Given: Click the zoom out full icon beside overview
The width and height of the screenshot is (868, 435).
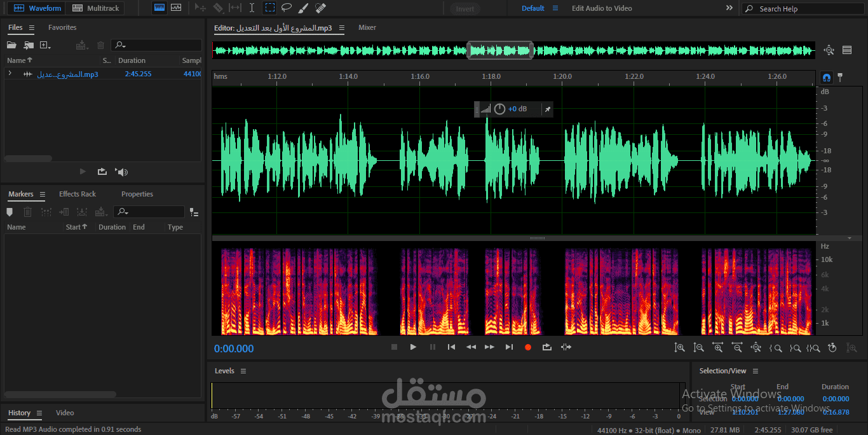Looking at the screenshot, I should coord(829,50).
